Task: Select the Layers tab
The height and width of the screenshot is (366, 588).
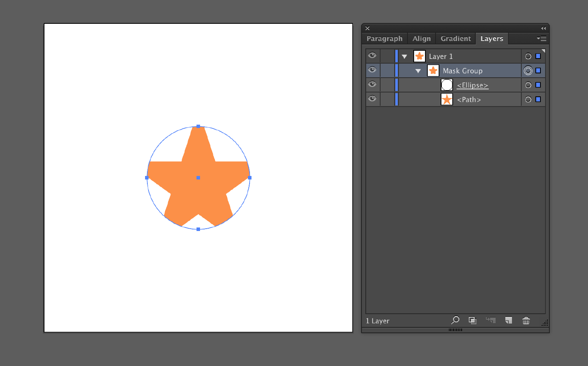Action: [x=492, y=39]
